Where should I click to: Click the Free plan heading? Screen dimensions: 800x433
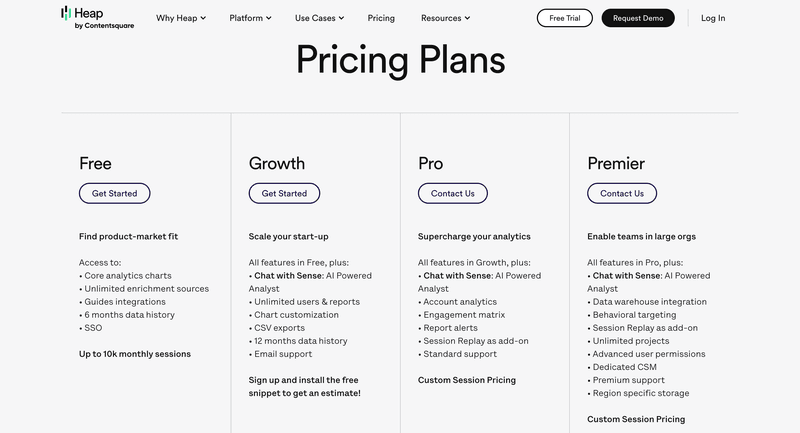[x=95, y=163]
